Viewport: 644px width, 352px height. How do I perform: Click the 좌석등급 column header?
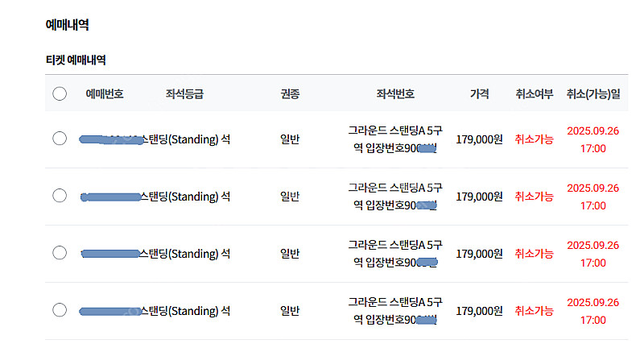pyautogui.click(x=184, y=94)
